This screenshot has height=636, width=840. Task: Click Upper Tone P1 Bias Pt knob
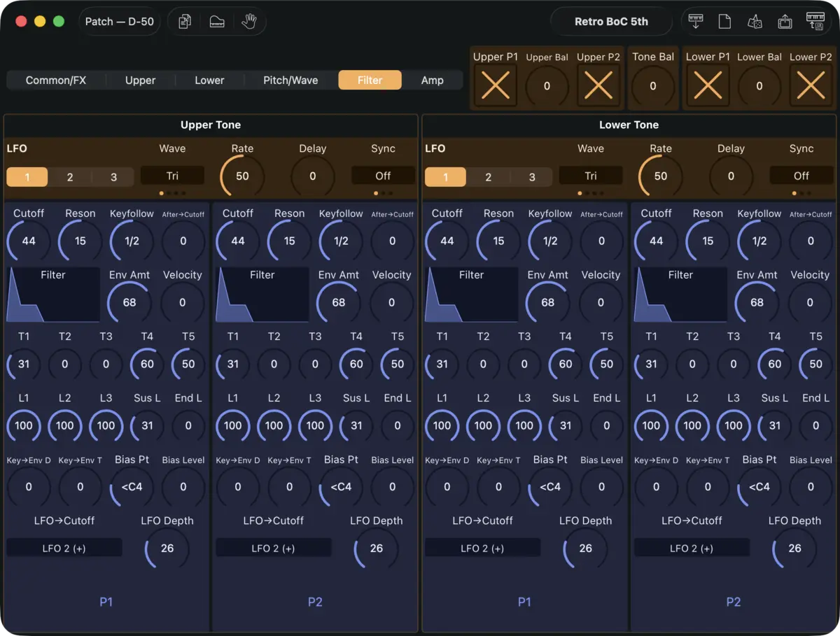click(x=132, y=486)
